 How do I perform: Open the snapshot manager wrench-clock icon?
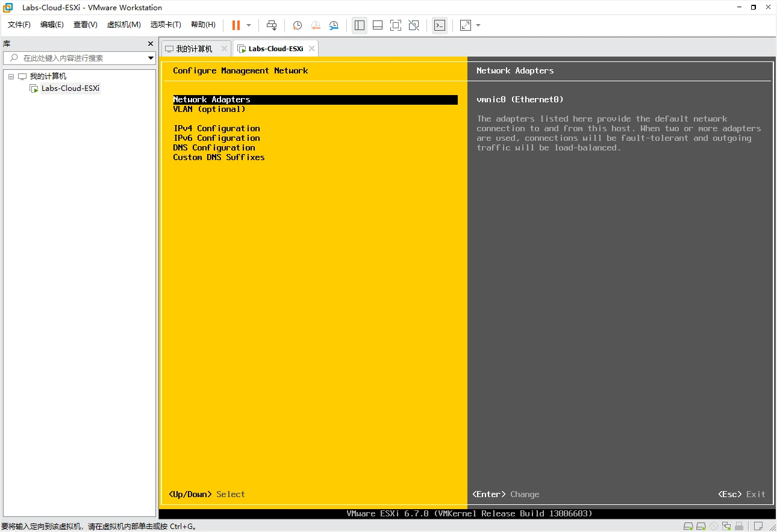coord(334,25)
